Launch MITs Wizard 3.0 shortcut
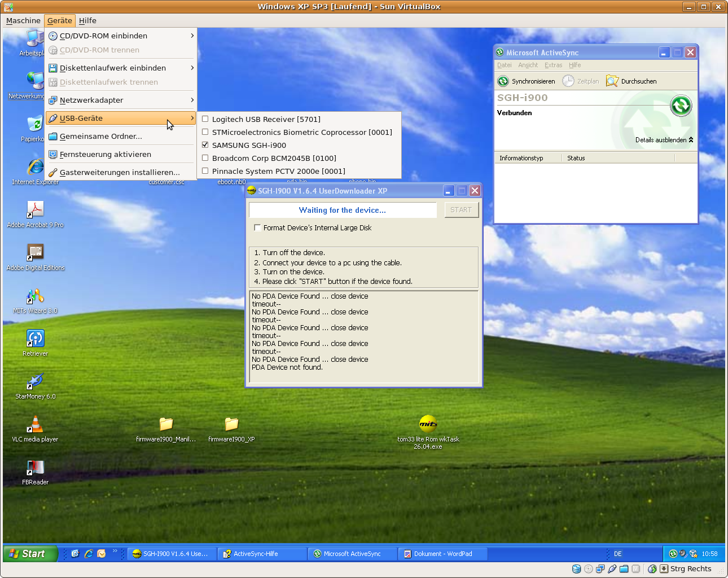The image size is (728, 578). (x=35, y=300)
